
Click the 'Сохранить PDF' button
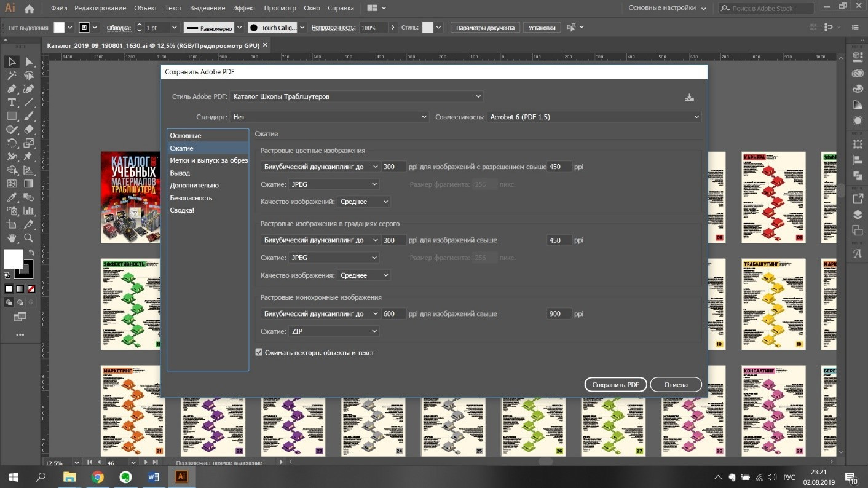(615, 385)
